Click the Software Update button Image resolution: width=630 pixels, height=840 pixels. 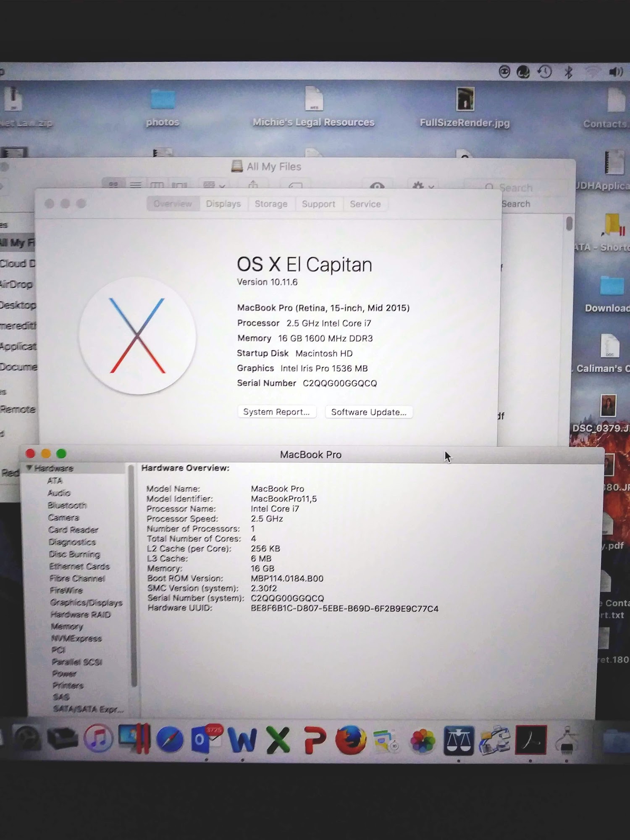point(368,412)
